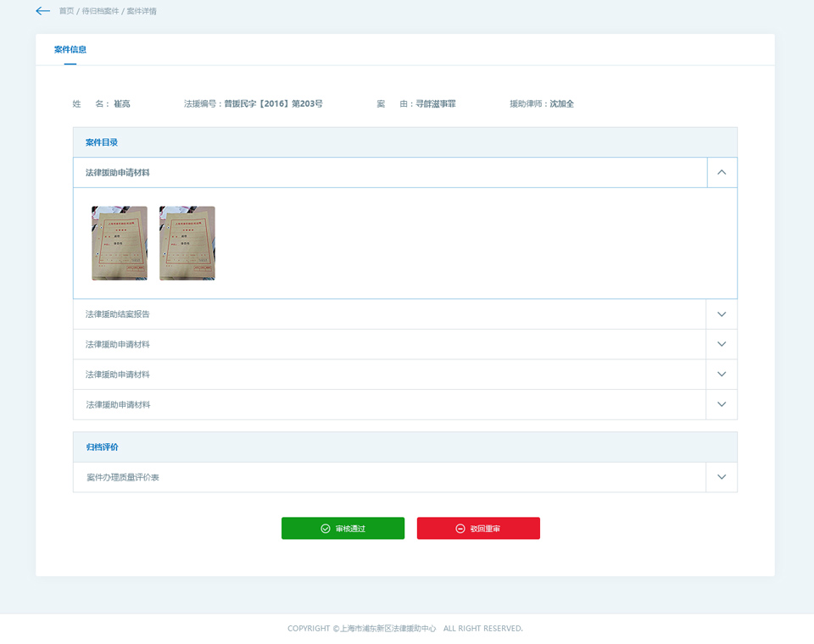Click the expanded 法律援助申请材料 header title
Viewport: 814px width, 644px height.
(x=118, y=173)
